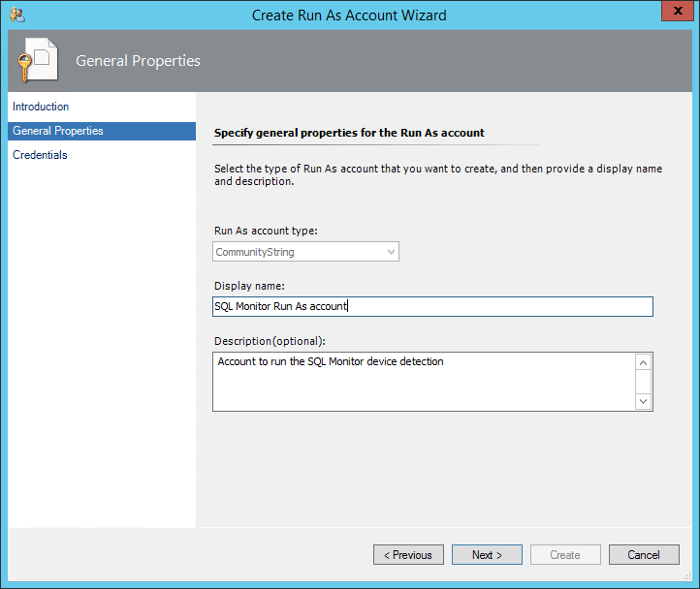Click the key and document header icon
Image resolution: width=700 pixels, height=589 pixels.
click(38, 60)
